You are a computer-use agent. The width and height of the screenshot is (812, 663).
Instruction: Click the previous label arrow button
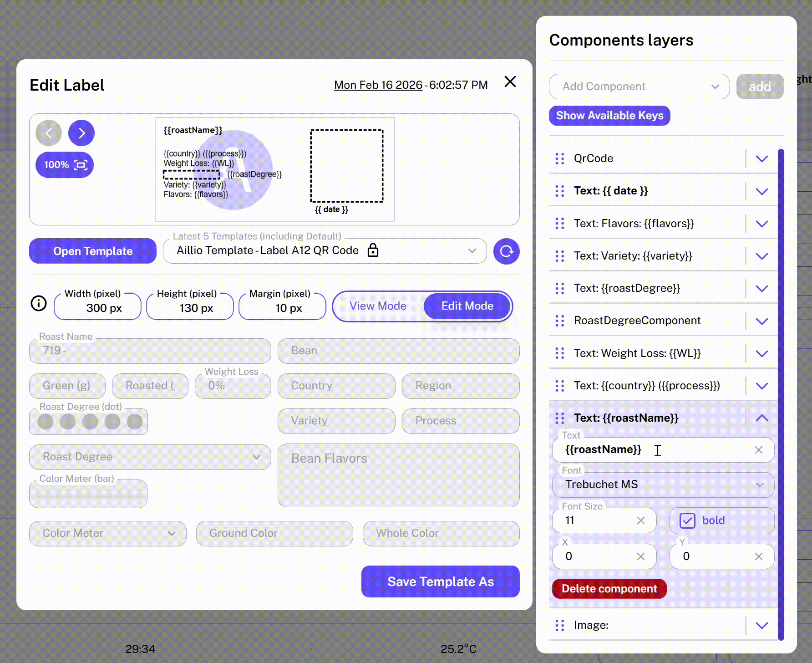49,133
